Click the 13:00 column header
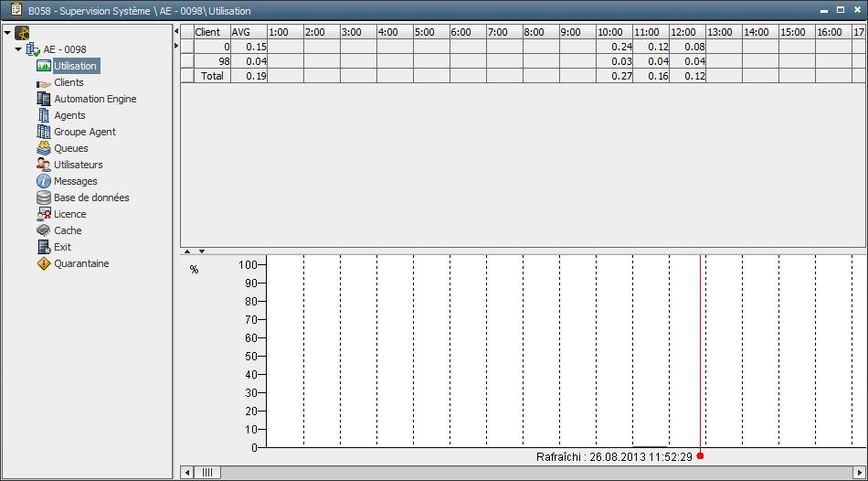Viewport: 868px width, 481px height. (x=724, y=32)
